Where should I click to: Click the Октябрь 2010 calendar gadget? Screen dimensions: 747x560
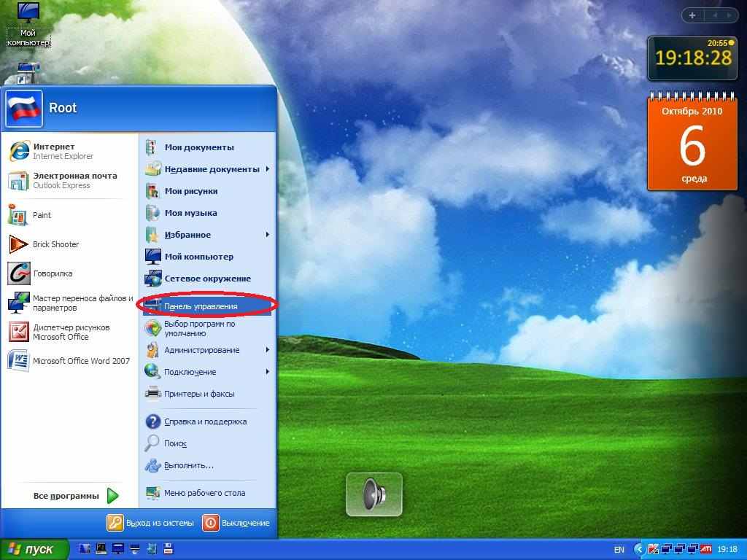coord(692,142)
